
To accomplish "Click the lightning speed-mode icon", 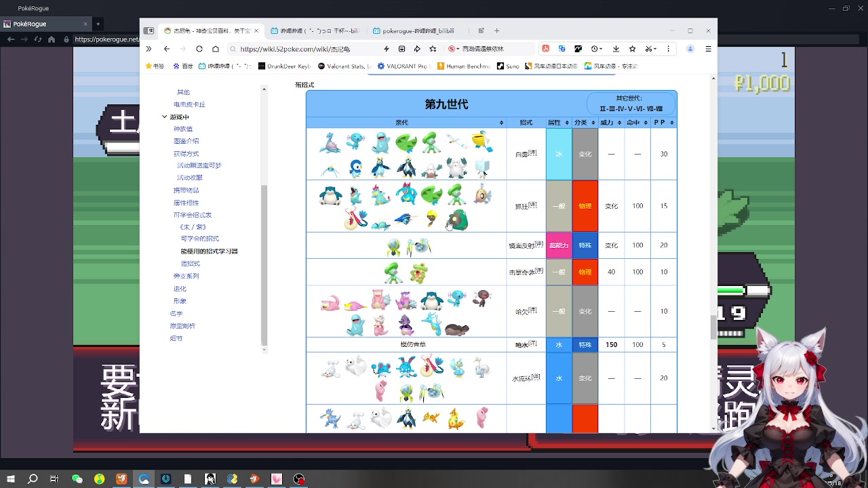I will [387, 49].
